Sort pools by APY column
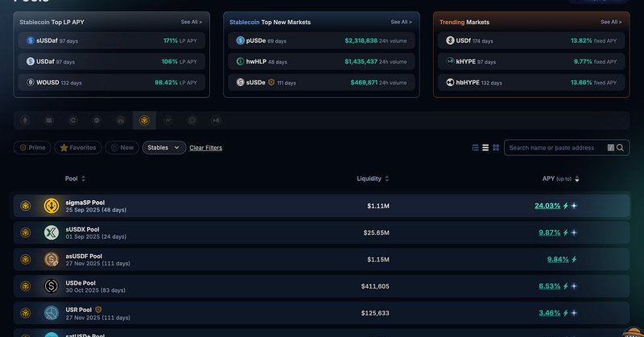The width and height of the screenshot is (644, 337). [560, 179]
